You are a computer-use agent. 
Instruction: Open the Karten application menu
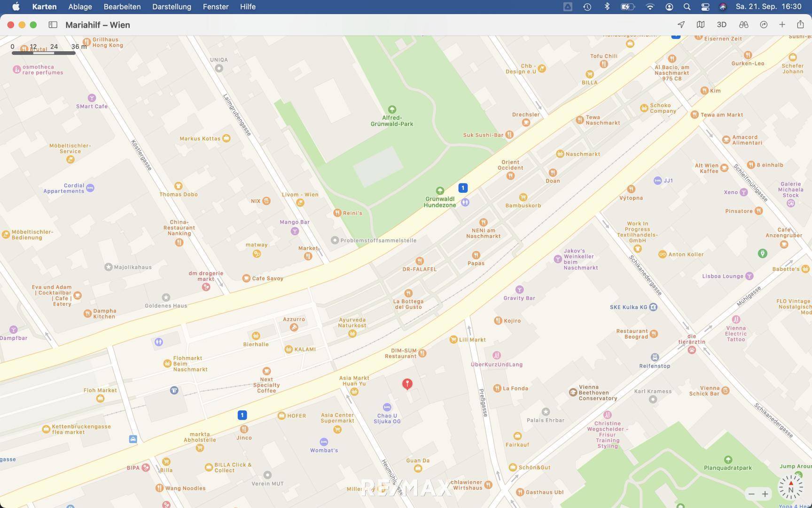(x=44, y=7)
